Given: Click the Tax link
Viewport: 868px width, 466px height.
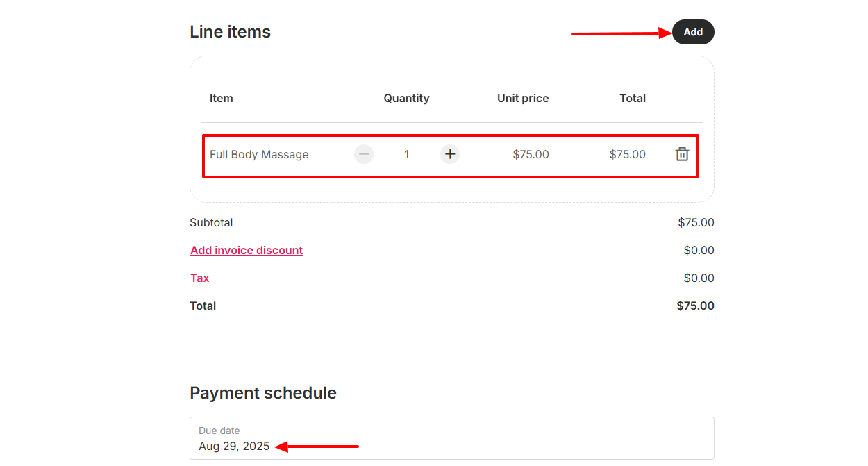Looking at the screenshot, I should [200, 278].
